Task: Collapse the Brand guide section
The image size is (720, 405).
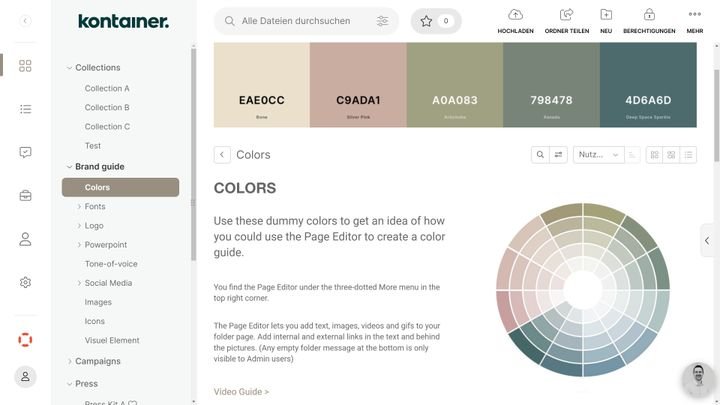Action: 69,167
